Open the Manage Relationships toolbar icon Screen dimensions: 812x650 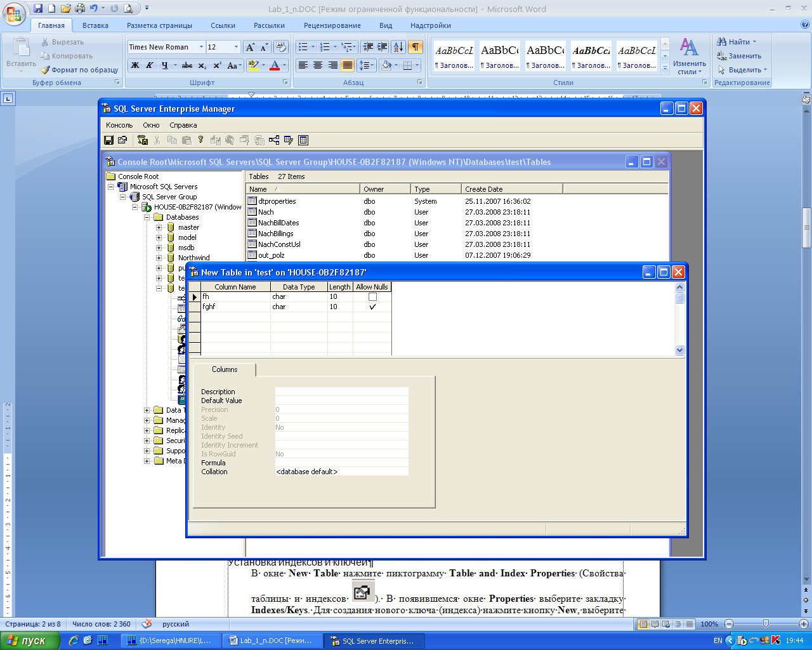pos(274,140)
